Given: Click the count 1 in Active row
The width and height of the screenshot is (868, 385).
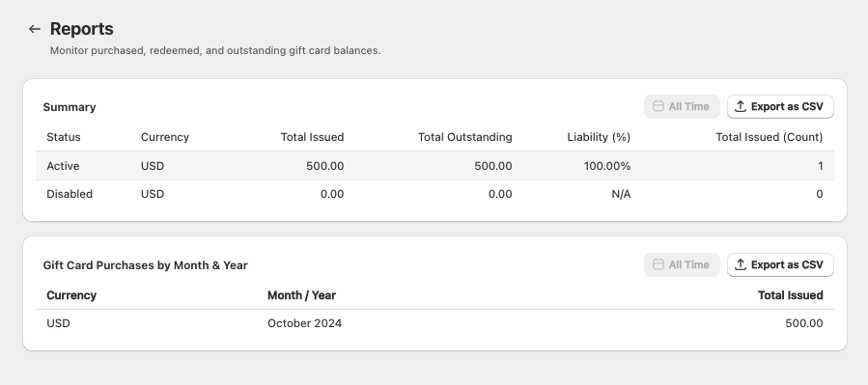Looking at the screenshot, I should (x=821, y=166).
